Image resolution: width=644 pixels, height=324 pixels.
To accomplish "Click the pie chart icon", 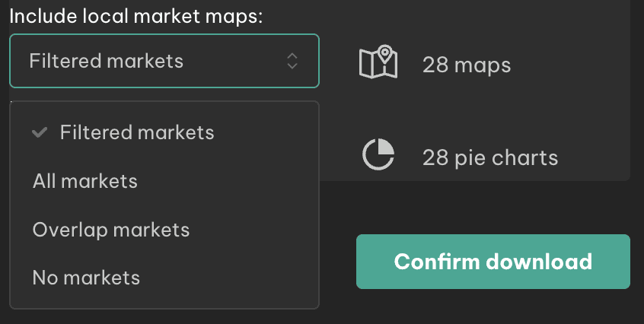I will (x=378, y=154).
